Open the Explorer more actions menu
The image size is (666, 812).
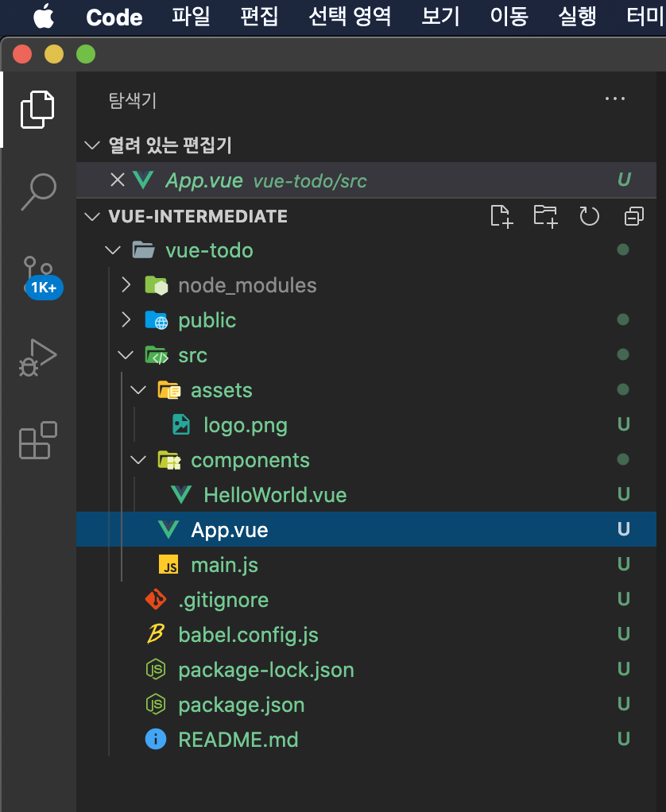tap(614, 99)
